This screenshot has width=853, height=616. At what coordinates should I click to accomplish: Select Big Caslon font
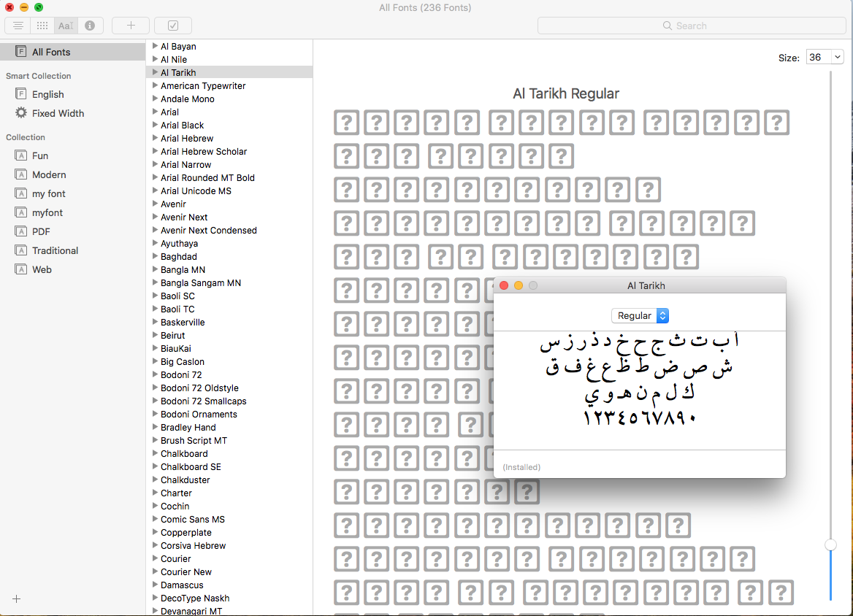[x=183, y=361]
